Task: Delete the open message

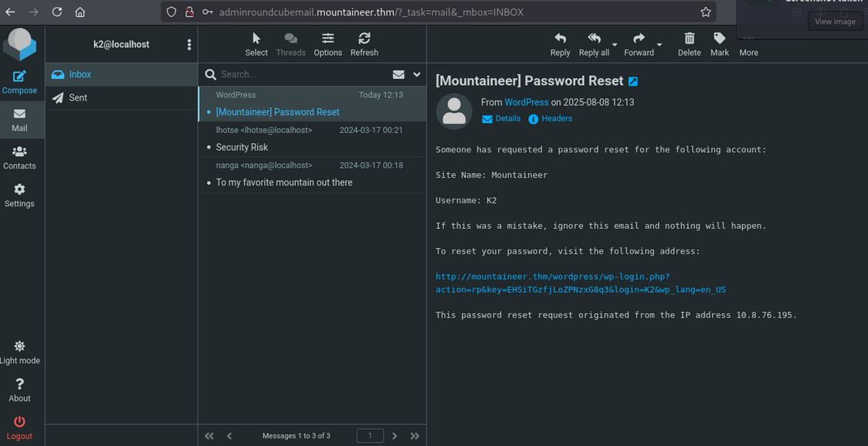Action: [689, 39]
